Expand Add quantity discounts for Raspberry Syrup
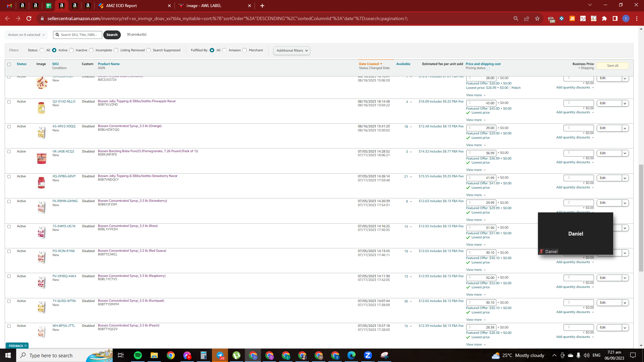The height and width of the screenshot is (362, 644). pyautogui.click(x=575, y=287)
